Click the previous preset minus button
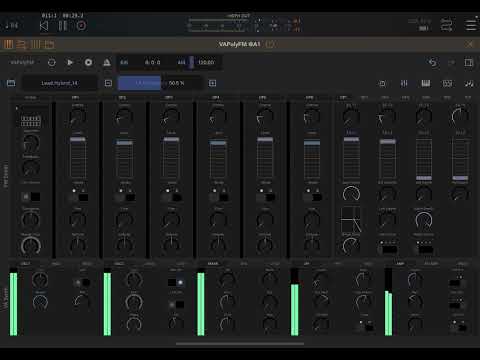This screenshot has width=480, height=360. [x=108, y=83]
